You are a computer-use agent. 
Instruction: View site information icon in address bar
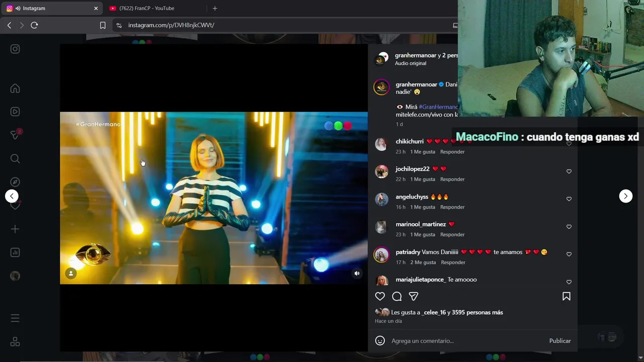(x=119, y=25)
